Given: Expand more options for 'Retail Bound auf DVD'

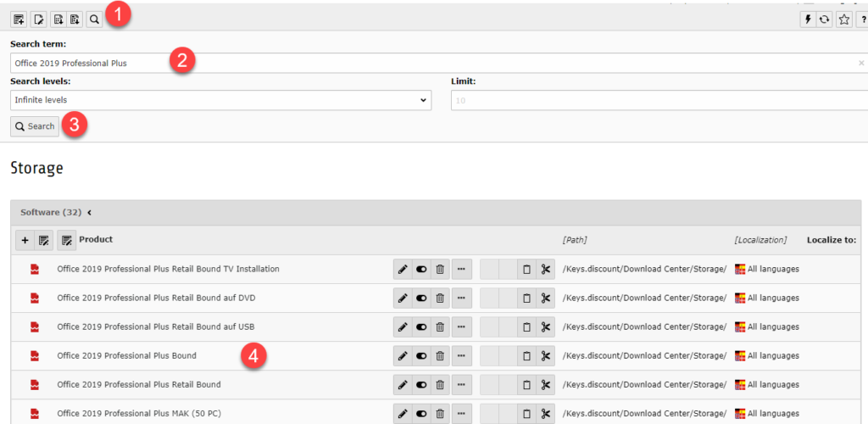Looking at the screenshot, I should point(461,298).
